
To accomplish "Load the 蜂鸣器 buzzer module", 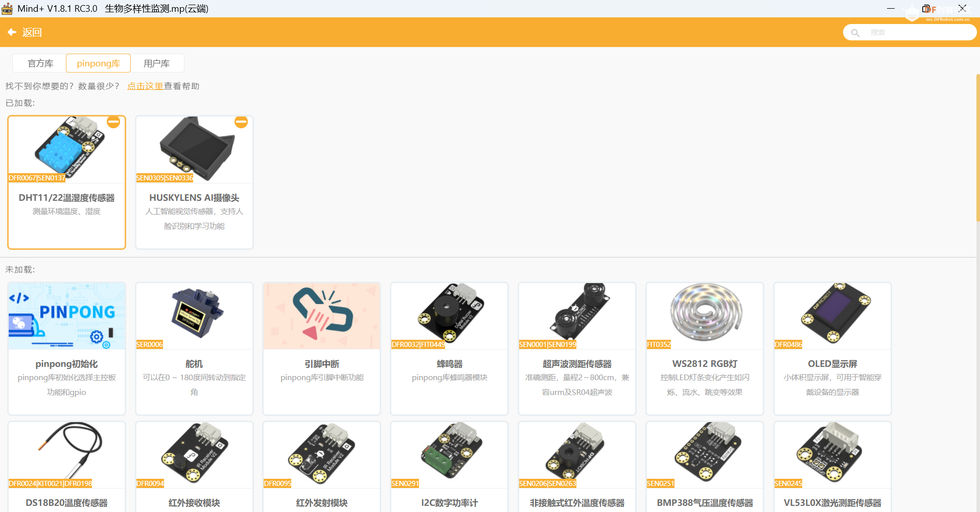I will [450, 348].
